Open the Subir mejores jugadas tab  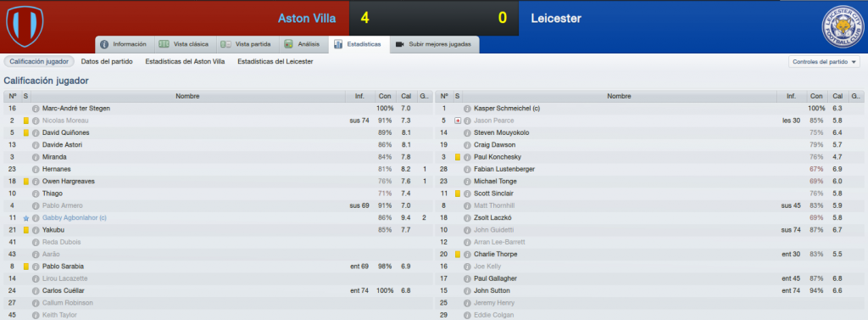pyautogui.click(x=435, y=44)
